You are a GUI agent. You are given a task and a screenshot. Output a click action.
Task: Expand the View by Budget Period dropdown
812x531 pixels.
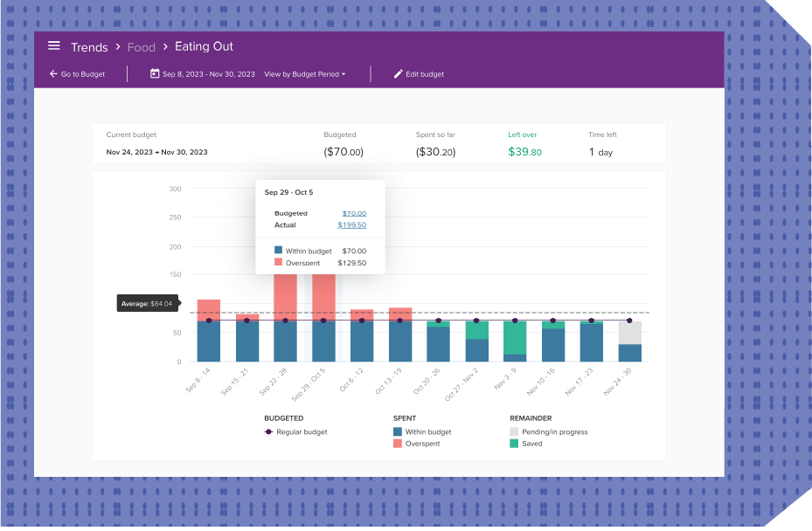[x=304, y=74]
